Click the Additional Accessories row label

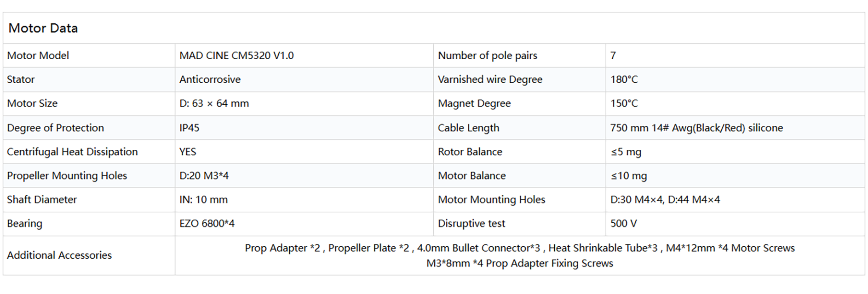[59, 255]
